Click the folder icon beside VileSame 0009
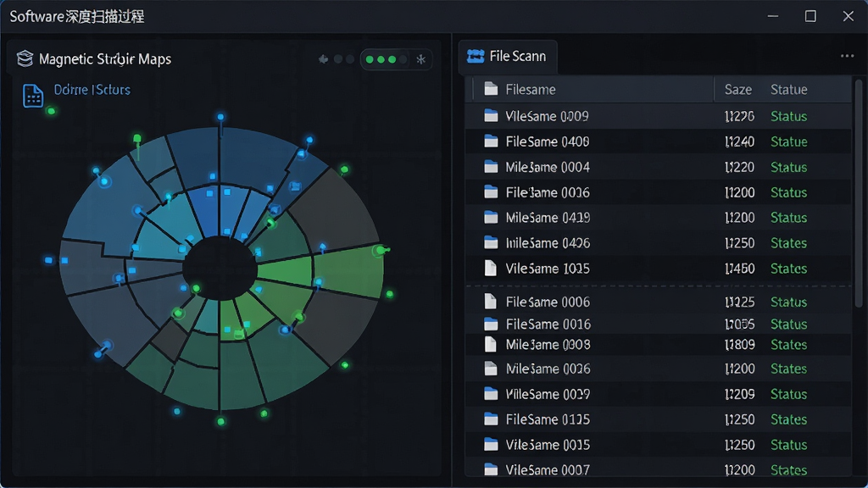 (491, 115)
